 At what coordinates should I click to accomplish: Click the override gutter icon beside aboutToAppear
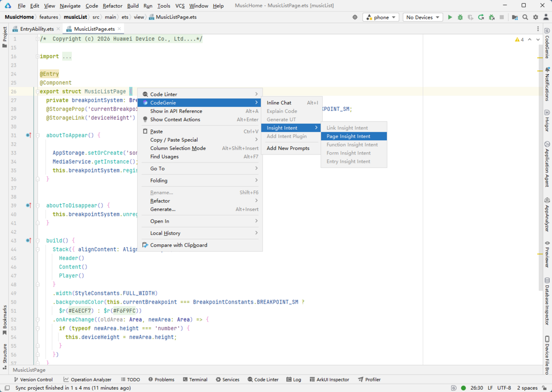[x=29, y=136]
